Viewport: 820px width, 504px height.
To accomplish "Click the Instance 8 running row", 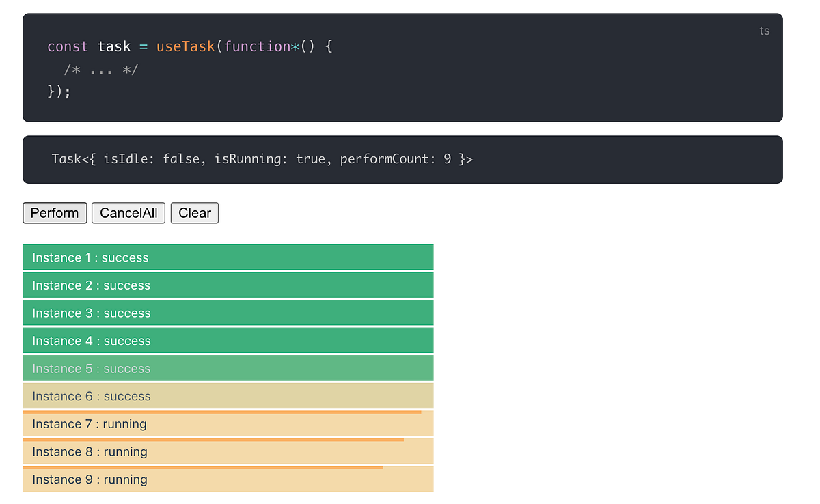I will tap(228, 451).
